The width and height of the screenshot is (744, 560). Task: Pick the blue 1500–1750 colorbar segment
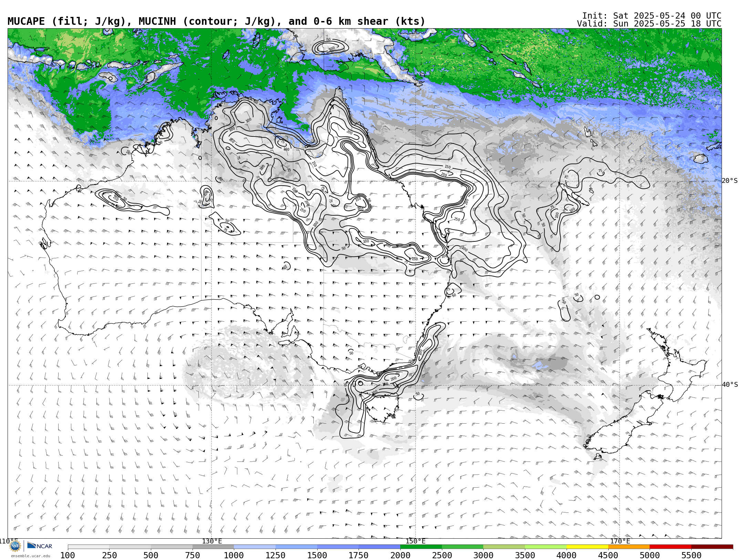click(x=338, y=547)
